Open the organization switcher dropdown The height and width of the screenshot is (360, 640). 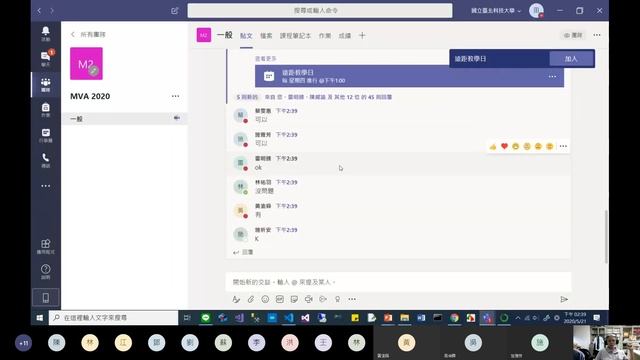pyautogui.click(x=496, y=11)
